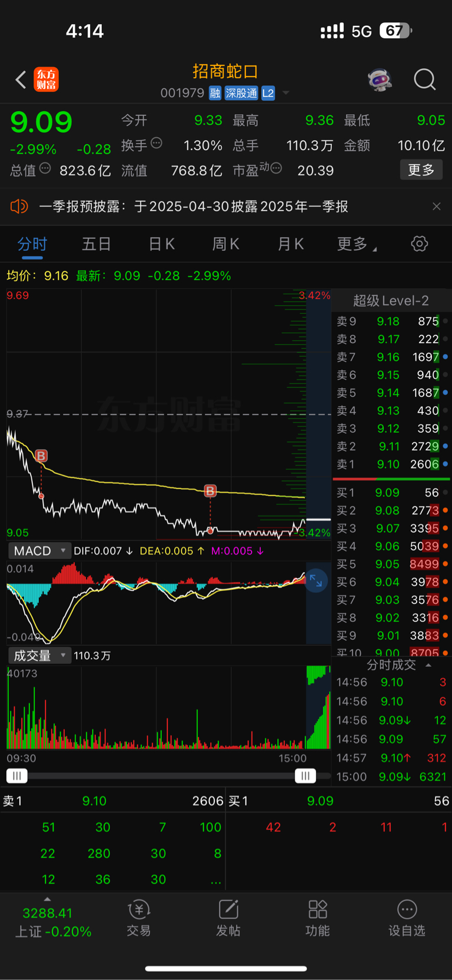Select the 卖7 row at 9.16
Viewport: 452px width, 980px height.
[x=392, y=357]
